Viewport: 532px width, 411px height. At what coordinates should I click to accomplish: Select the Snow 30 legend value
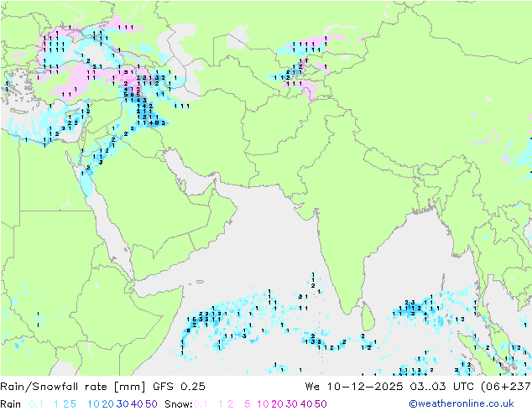point(292,404)
